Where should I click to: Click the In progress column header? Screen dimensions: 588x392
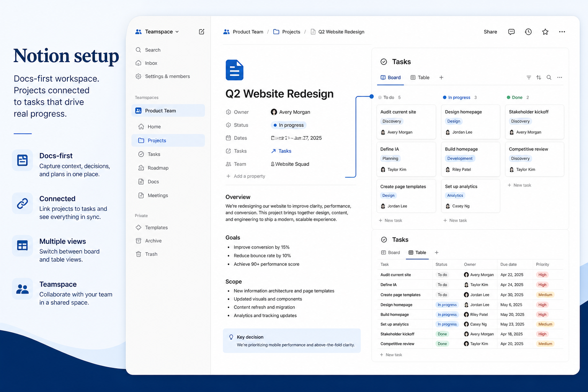(x=460, y=98)
